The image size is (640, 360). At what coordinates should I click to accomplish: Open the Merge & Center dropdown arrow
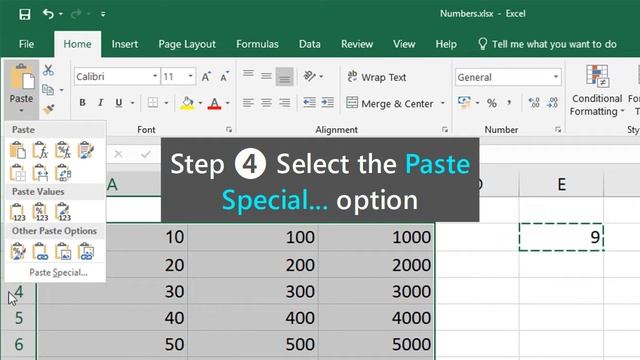(x=443, y=103)
